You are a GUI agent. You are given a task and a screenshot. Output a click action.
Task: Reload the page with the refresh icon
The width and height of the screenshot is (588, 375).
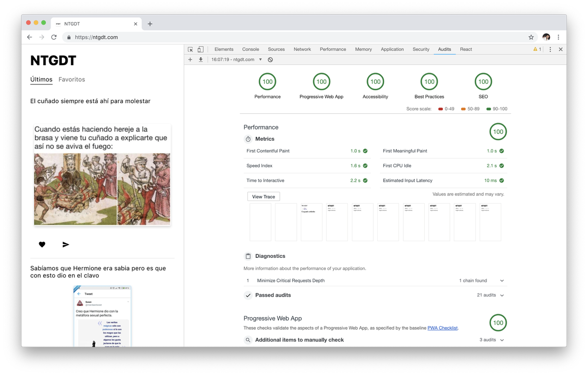[x=54, y=37]
